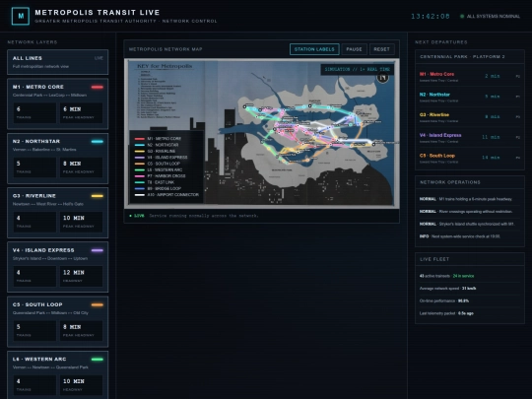This screenshot has height=399, width=532.
Task: Click the P7 Harbor Cross legend entry
Action: (x=160, y=176)
